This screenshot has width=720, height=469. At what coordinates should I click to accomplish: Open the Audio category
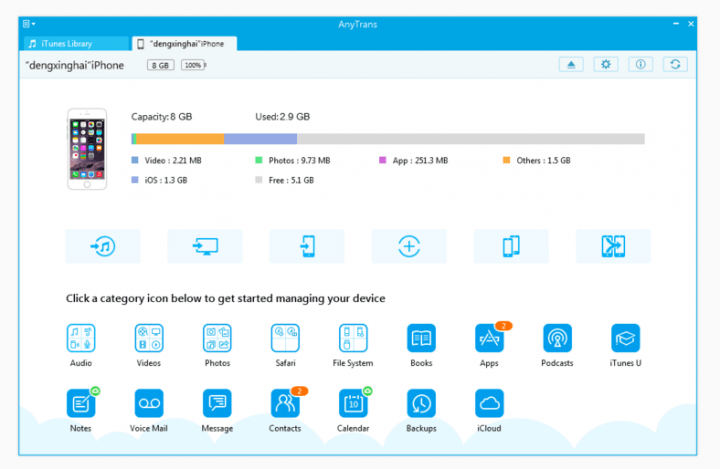(x=81, y=338)
